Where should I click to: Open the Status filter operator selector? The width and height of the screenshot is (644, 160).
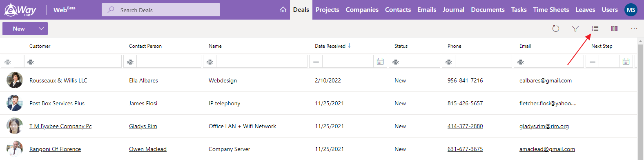coord(396,62)
